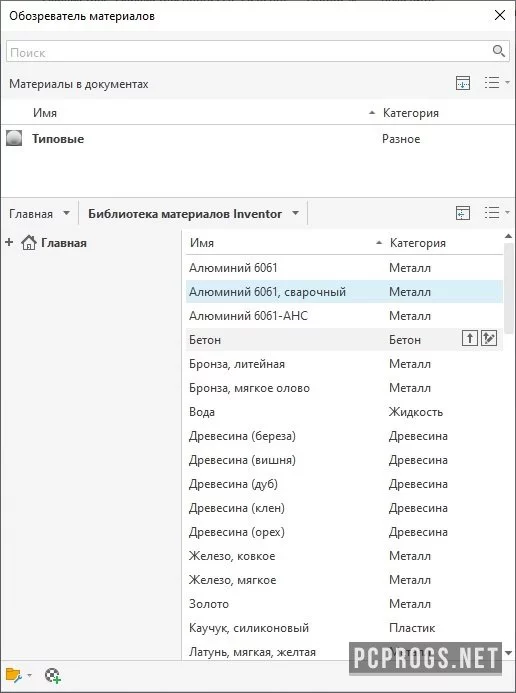516x693 pixels.
Task: Click the Разное category cell
Action: (x=401, y=139)
